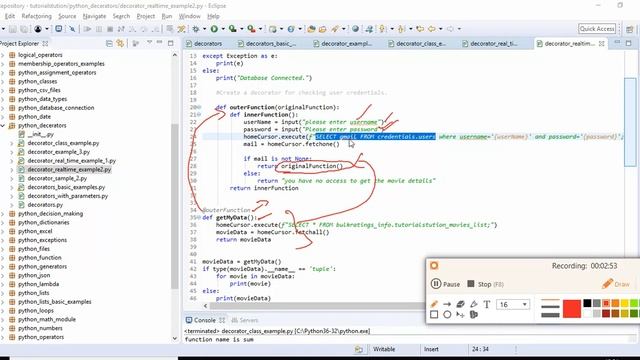Click the Resume debug icon in toolbar
This screenshot has height=360, width=640.
click(x=87, y=29)
